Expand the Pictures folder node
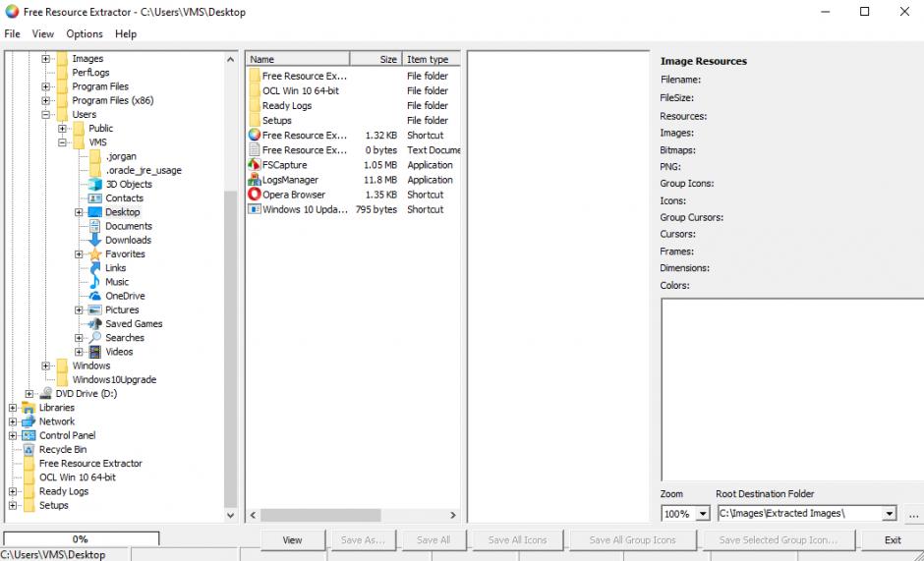This screenshot has height=561, width=924. [79, 310]
